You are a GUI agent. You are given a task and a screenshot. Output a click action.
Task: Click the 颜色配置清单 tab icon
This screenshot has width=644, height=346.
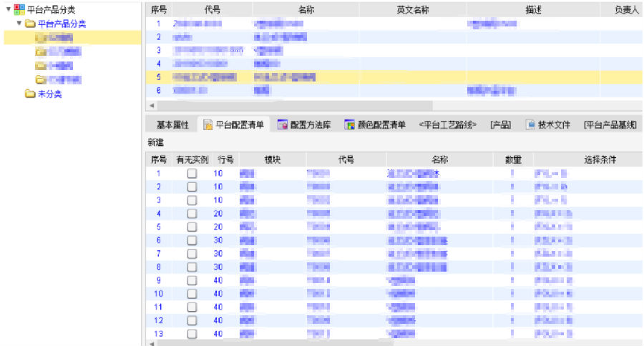click(350, 125)
